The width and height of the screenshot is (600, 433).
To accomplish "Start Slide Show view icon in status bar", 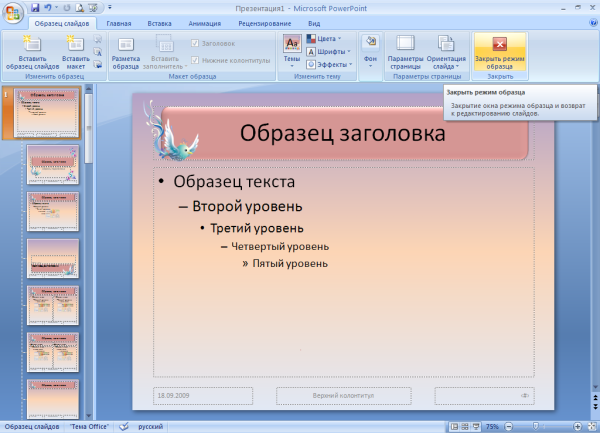I will point(476,426).
